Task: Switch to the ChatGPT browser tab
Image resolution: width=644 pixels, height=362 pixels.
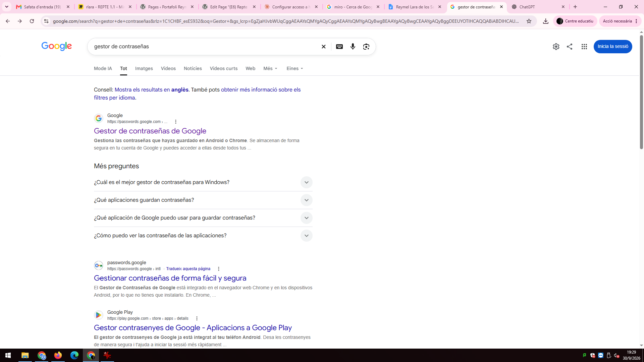Action: (538, 7)
